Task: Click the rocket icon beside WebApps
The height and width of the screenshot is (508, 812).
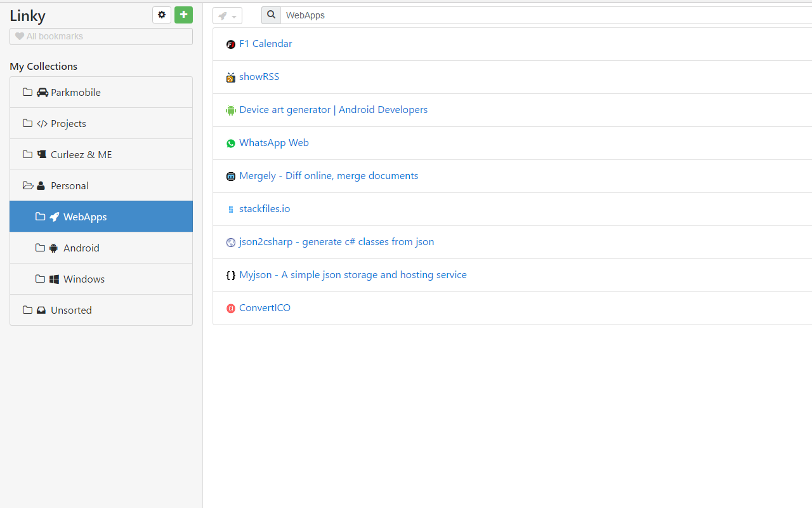Action: click(x=55, y=217)
